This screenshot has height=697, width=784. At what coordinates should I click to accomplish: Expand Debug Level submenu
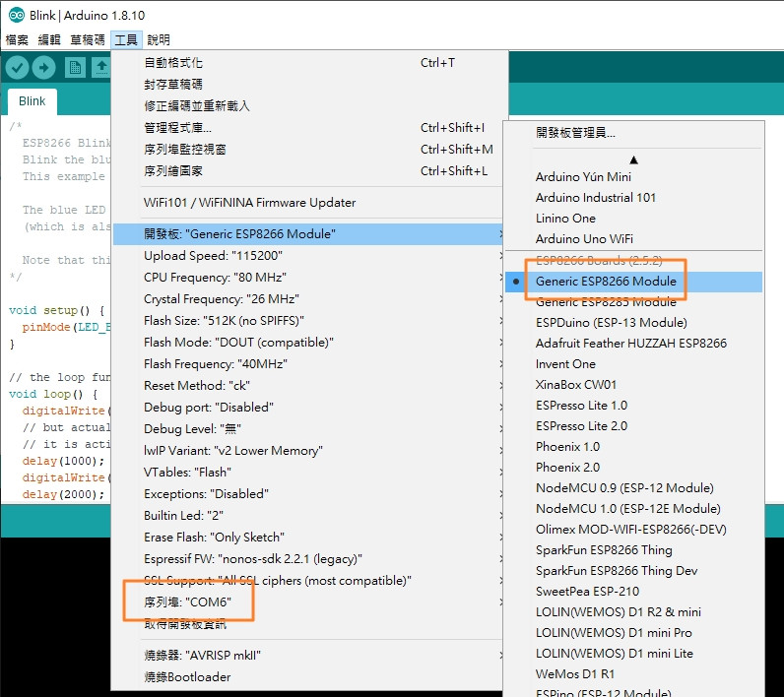(306, 428)
